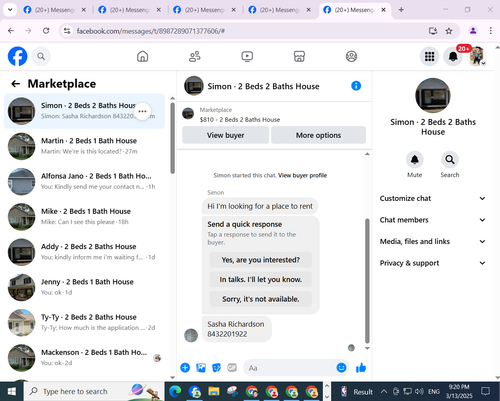Expand the Customize chat section
The width and height of the screenshot is (500, 401).
[433, 198]
